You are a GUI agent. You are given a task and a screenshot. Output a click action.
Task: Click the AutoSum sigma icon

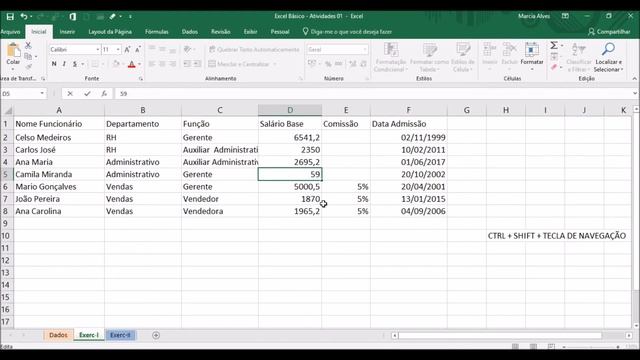coord(554,45)
